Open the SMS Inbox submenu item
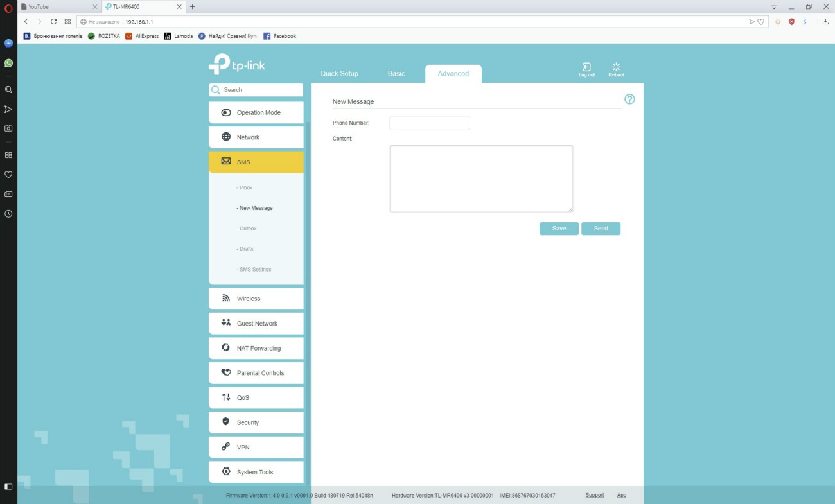This screenshot has height=504, width=835. (245, 188)
